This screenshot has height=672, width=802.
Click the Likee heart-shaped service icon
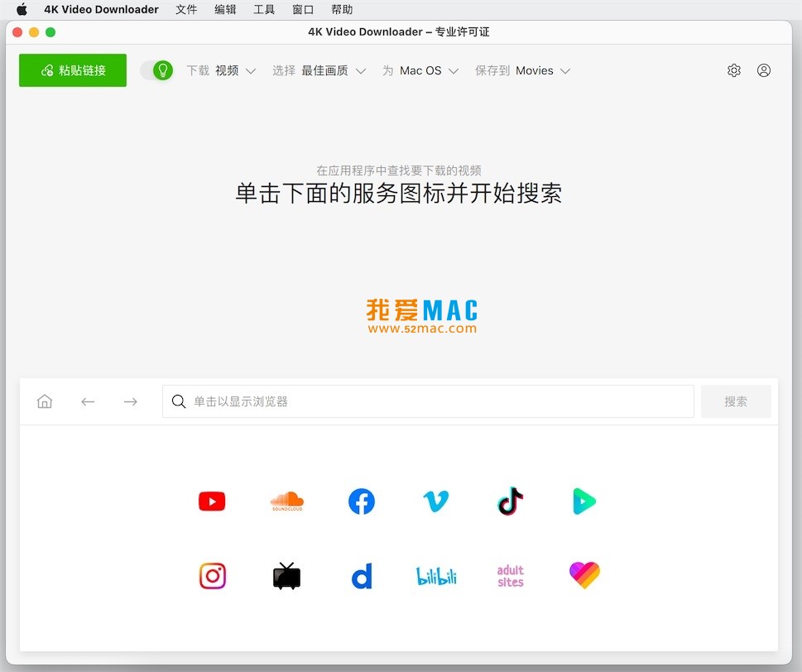point(583,575)
